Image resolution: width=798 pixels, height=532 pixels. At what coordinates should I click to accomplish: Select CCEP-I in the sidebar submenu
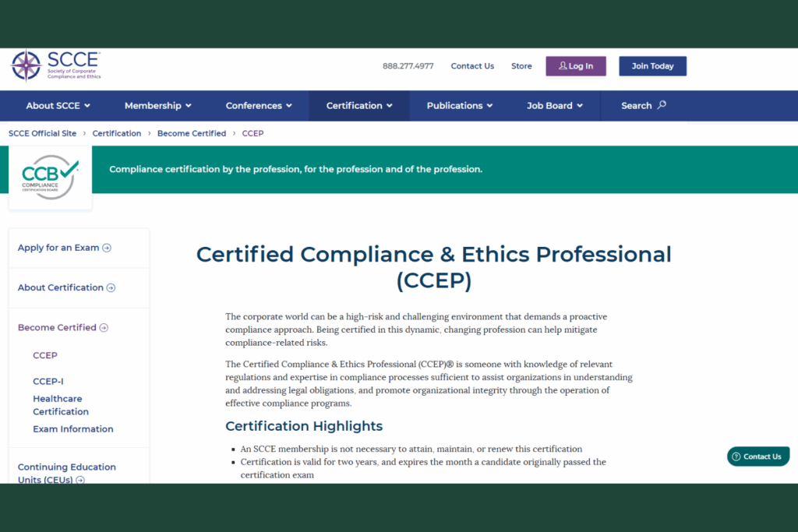pos(48,382)
